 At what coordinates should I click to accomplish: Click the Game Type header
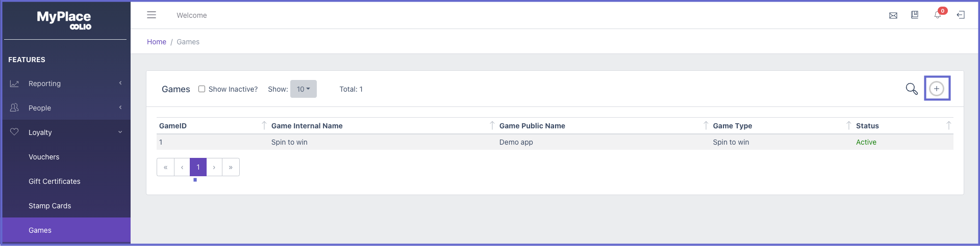point(733,126)
